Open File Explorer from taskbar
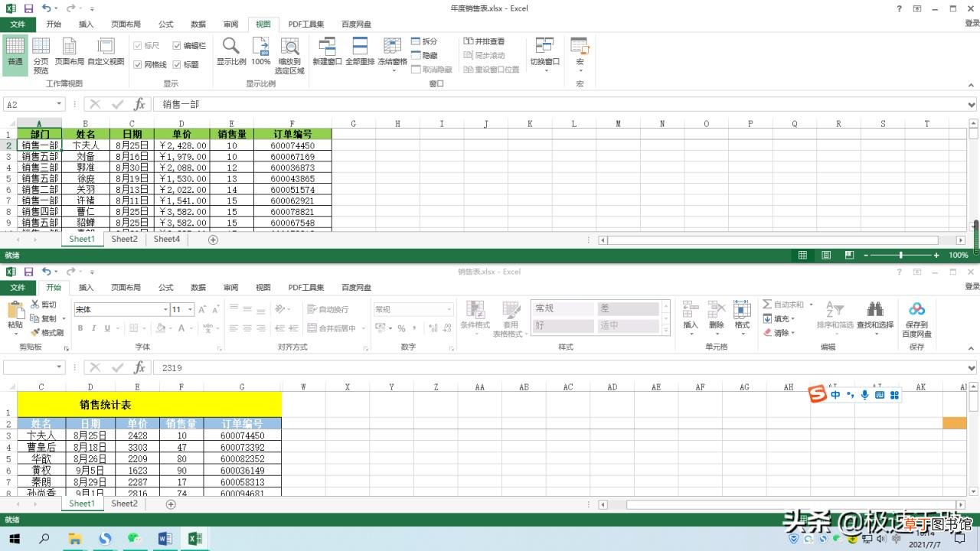 pos(75,539)
